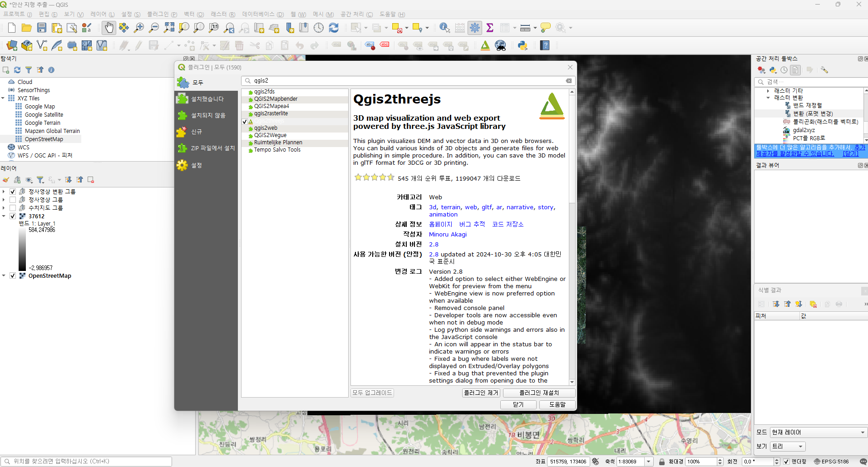Open the 코드 저장소 link
The height and width of the screenshot is (467, 868).
coord(508,224)
